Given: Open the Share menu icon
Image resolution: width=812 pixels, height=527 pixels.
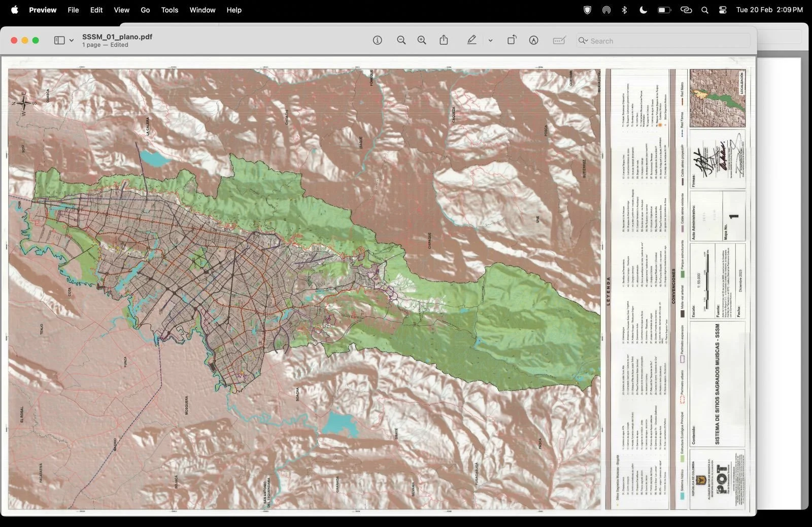Looking at the screenshot, I should click(x=444, y=40).
